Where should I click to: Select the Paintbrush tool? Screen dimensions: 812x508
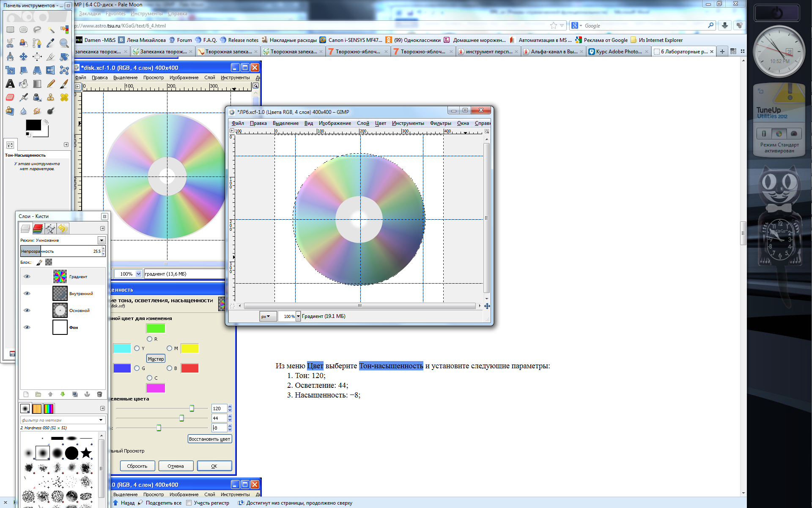[x=64, y=84]
